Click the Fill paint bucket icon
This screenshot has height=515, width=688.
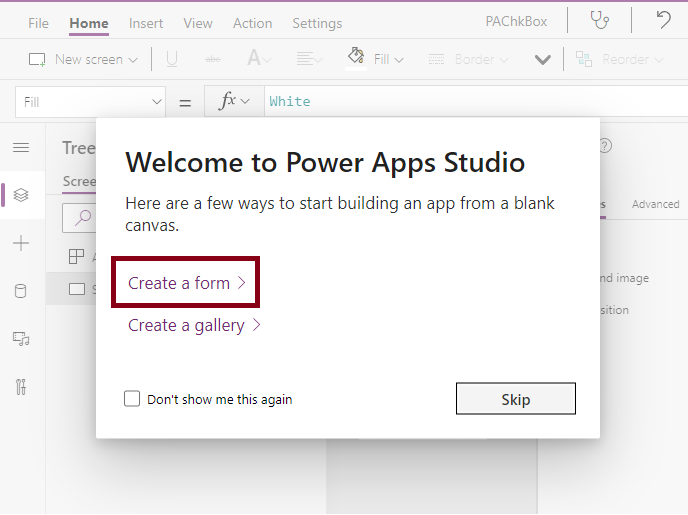pyautogui.click(x=356, y=56)
